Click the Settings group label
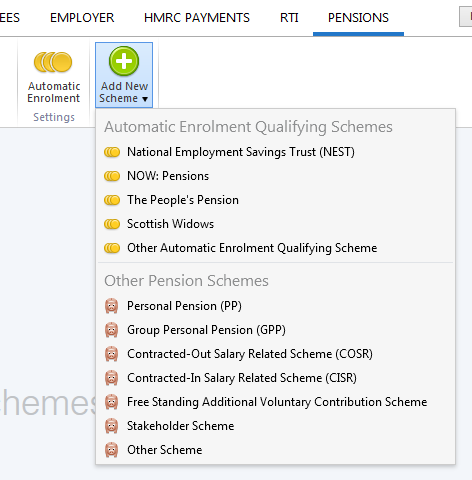Screen dimensions: 472x480 [x=54, y=117]
